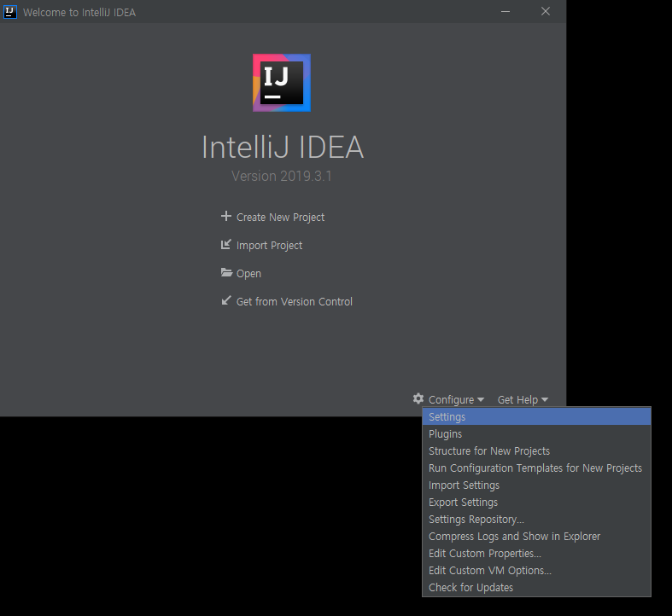The height and width of the screenshot is (616, 672).
Task: Choose Import Project
Action: pyautogui.click(x=269, y=246)
